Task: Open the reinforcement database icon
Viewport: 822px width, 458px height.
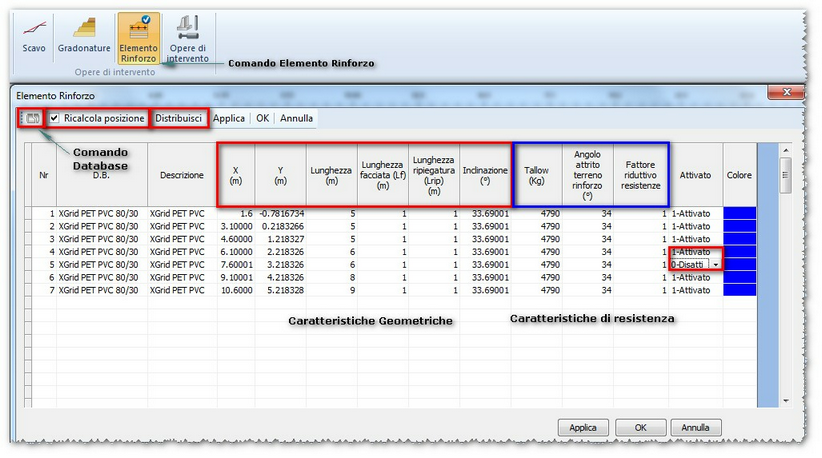Action: [33, 118]
